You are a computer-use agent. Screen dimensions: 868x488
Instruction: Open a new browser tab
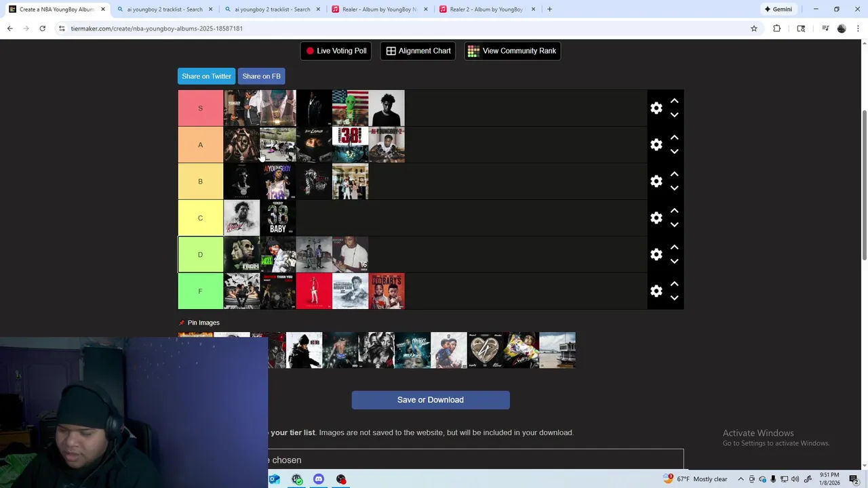point(549,9)
